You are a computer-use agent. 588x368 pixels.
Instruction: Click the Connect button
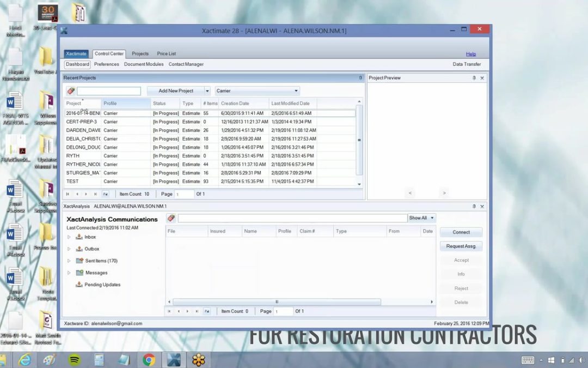461,232
